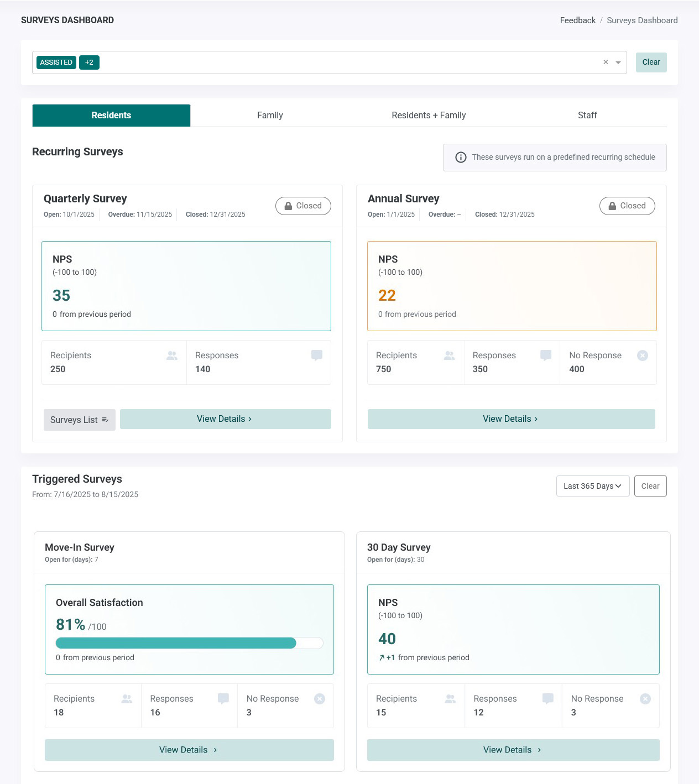Click the ASSISTED filter tag

(56, 62)
